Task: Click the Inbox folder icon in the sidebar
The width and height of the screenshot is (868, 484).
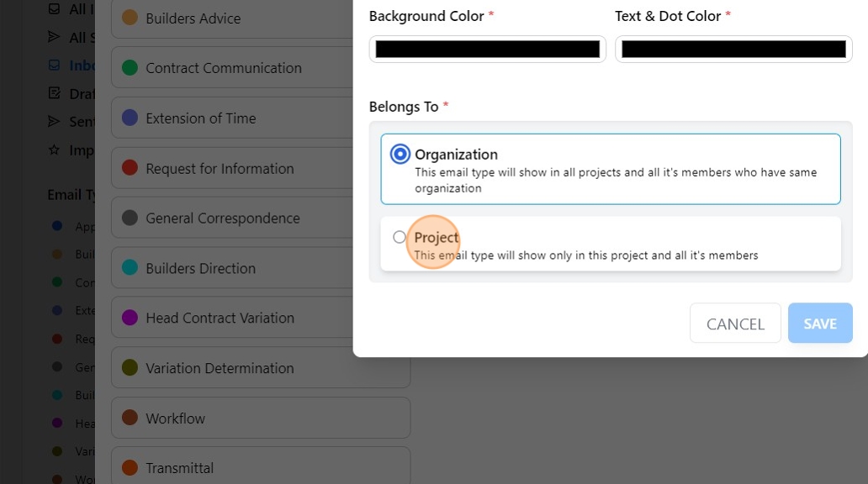Action: [x=55, y=66]
